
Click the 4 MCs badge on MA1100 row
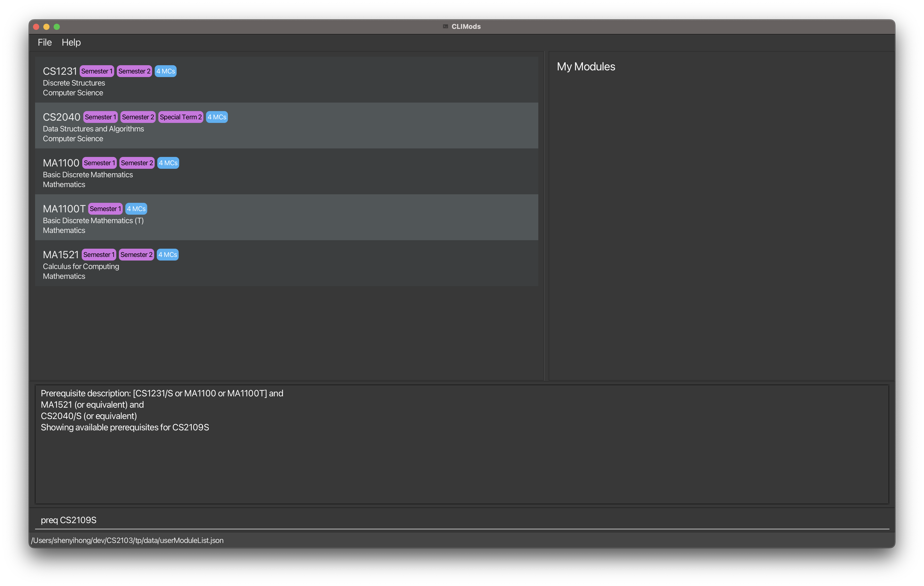pos(168,163)
